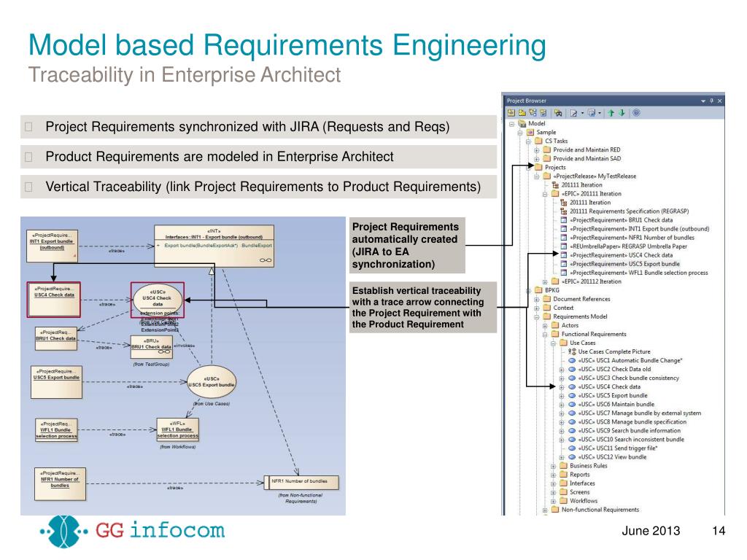Click the BRU1 Check data requirement icon
The height and width of the screenshot is (560, 747).
(x=564, y=220)
